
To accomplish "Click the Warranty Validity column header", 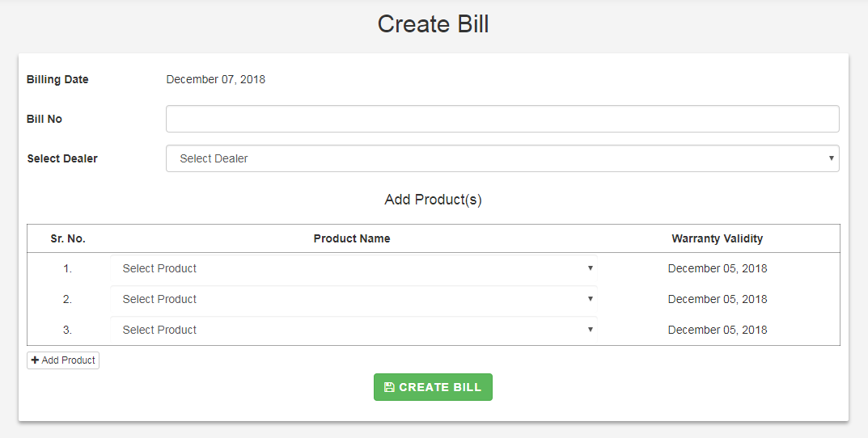I will [717, 239].
